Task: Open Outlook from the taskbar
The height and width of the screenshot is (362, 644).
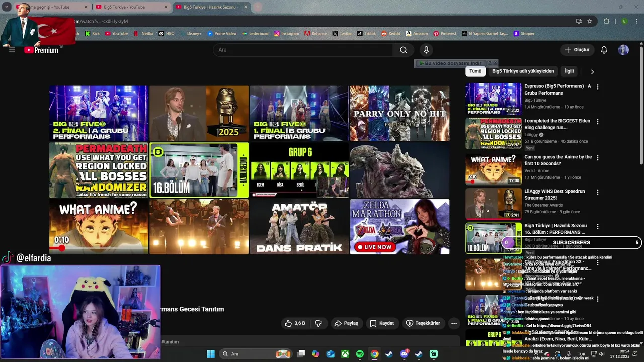Action: [331, 354]
